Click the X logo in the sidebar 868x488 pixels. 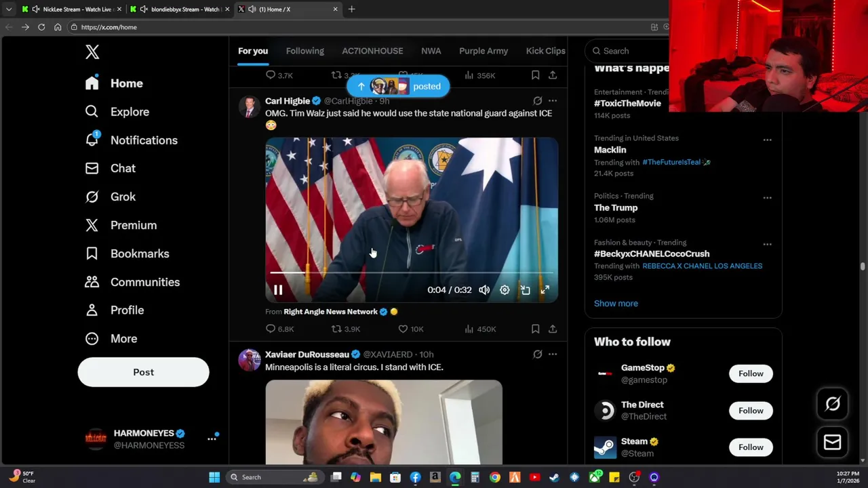tap(92, 52)
